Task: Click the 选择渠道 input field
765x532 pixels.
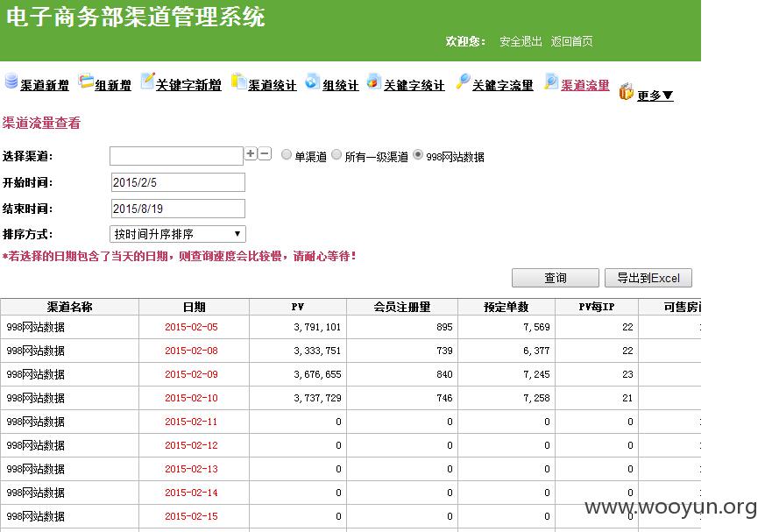Action: [176, 156]
